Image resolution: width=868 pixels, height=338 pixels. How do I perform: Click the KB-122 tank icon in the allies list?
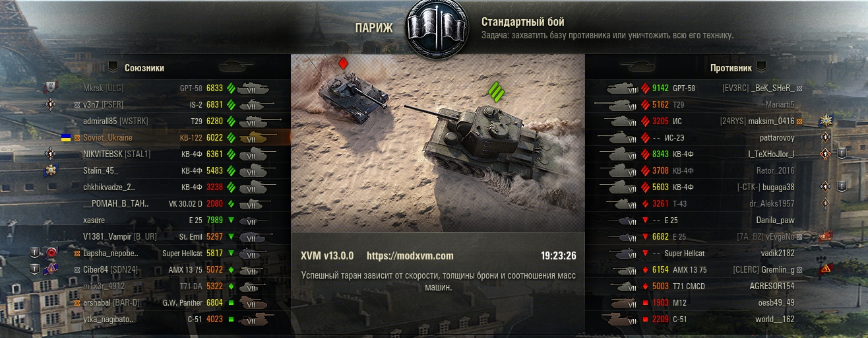point(256,137)
